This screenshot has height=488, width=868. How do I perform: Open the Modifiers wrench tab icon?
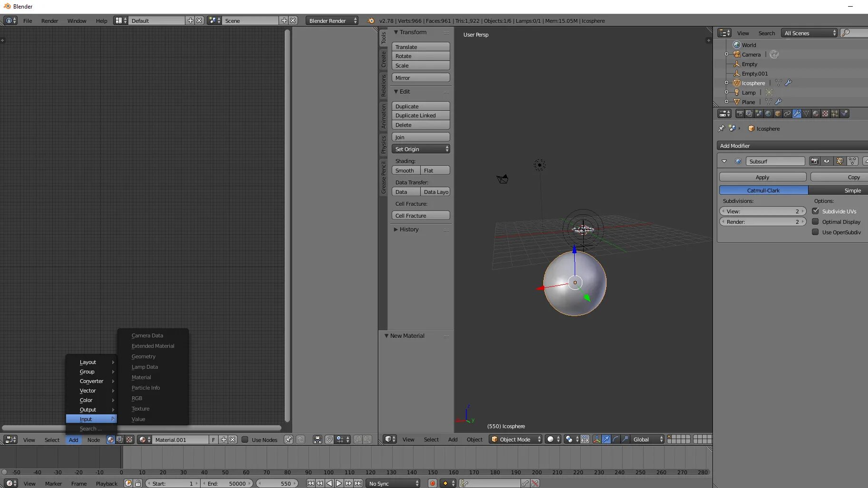(797, 114)
